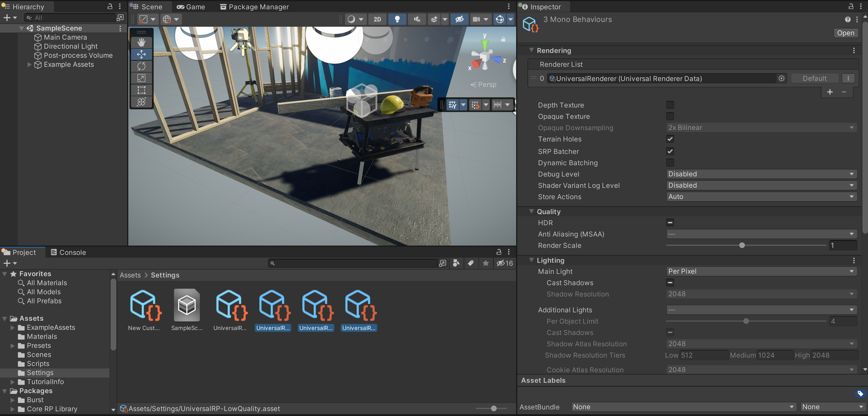Click the Inspector help question mark icon
This screenshot has width=868, height=416.
tap(847, 19)
